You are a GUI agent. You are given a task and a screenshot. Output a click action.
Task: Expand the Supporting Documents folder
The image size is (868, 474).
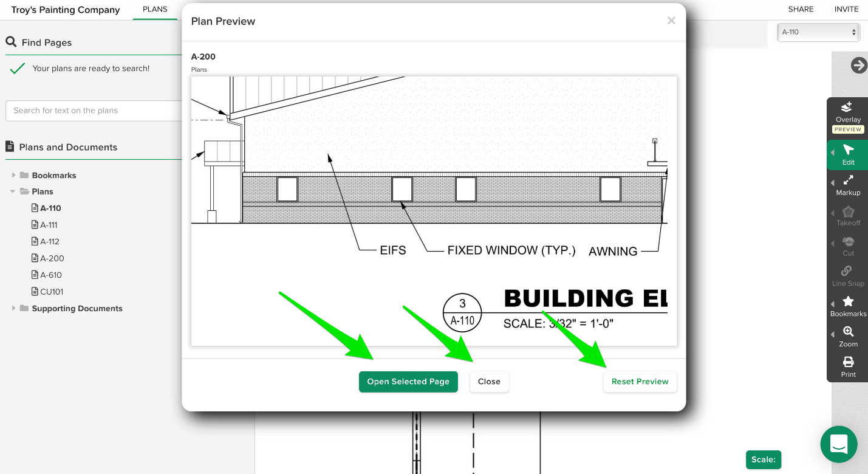pos(13,308)
